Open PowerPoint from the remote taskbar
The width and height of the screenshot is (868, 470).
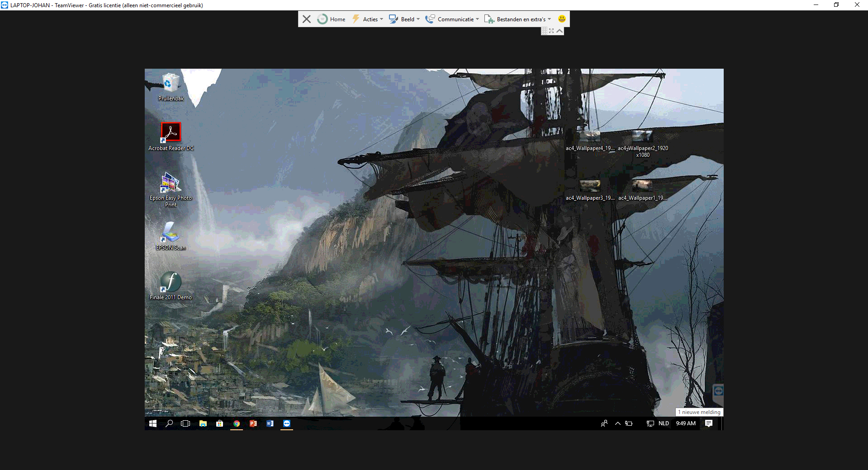point(253,423)
